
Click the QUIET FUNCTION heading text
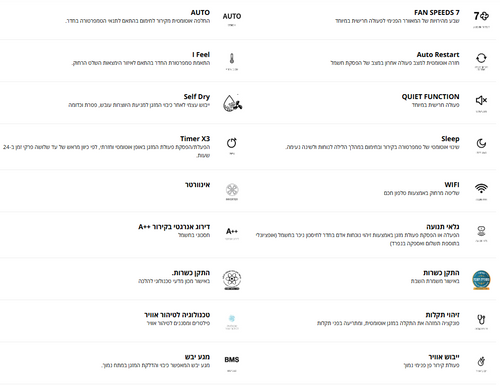430,97
